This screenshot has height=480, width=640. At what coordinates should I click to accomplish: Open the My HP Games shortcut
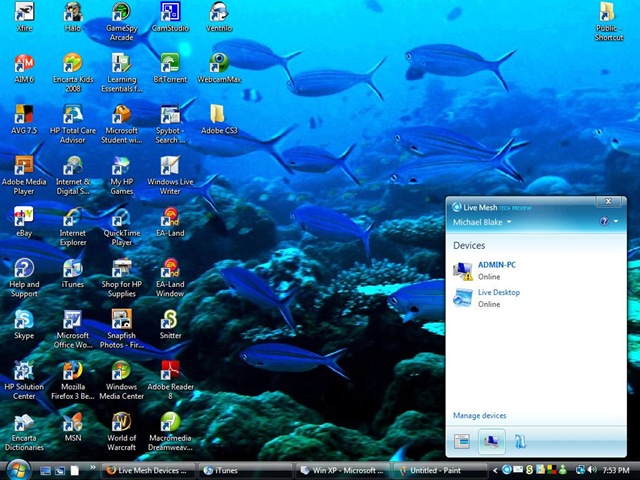122,175
